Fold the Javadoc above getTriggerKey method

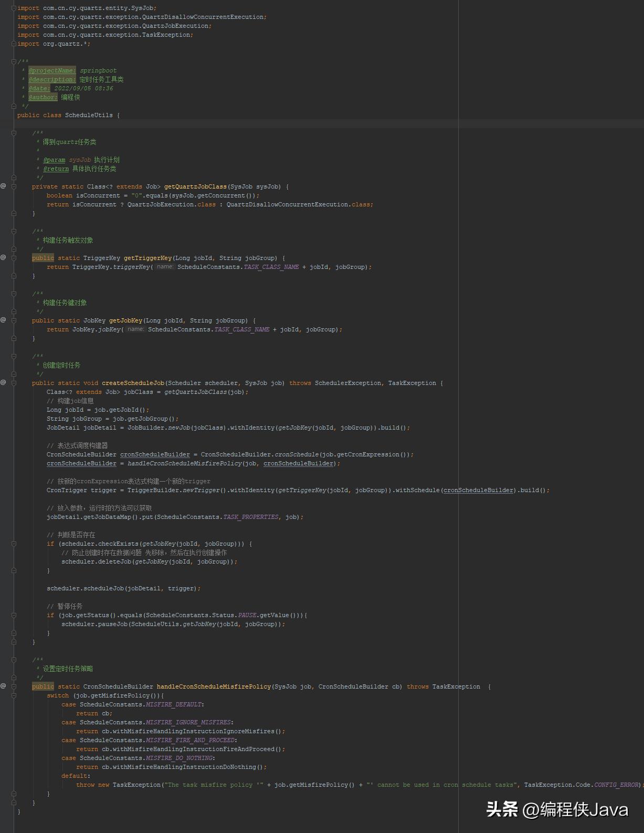[x=14, y=231]
